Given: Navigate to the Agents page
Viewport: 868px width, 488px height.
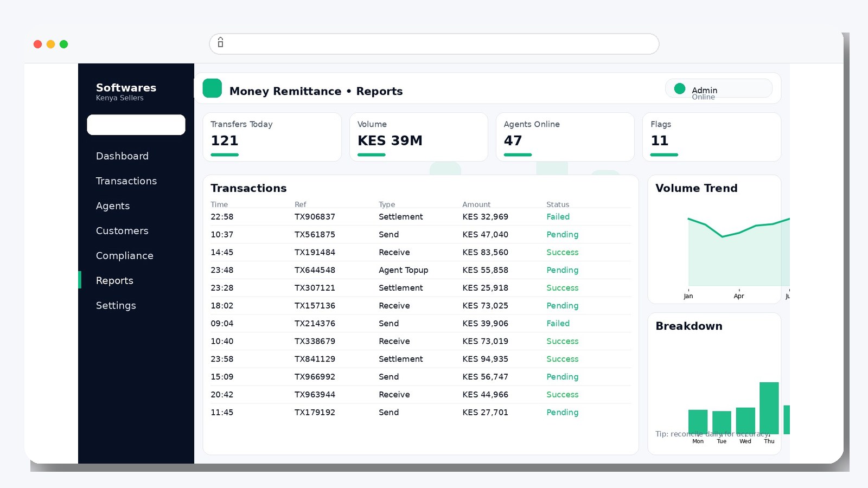Looking at the screenshot, I should pos(112,206).
